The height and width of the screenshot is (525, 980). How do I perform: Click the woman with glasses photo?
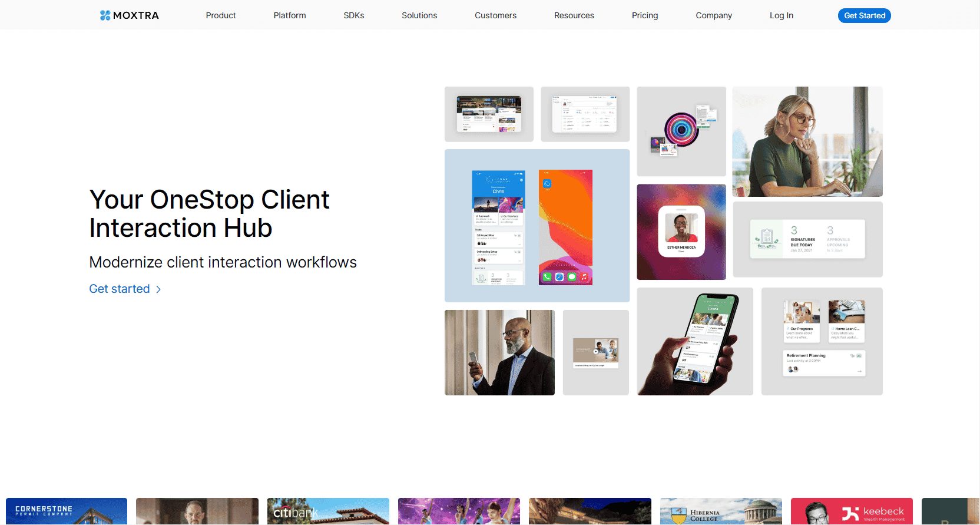click(807, 141)
